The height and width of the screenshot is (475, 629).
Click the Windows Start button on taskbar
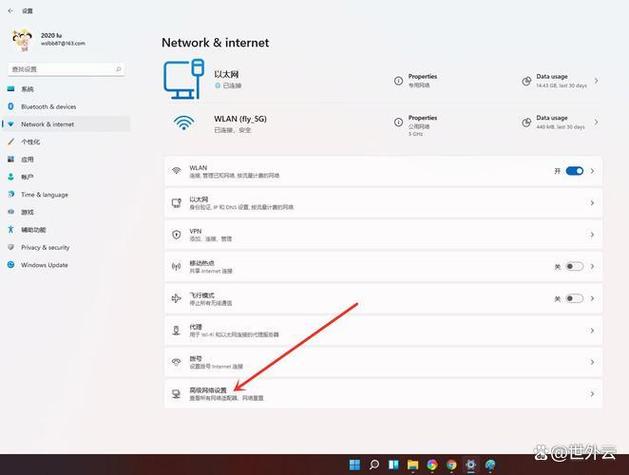click(x=354, y=465)
